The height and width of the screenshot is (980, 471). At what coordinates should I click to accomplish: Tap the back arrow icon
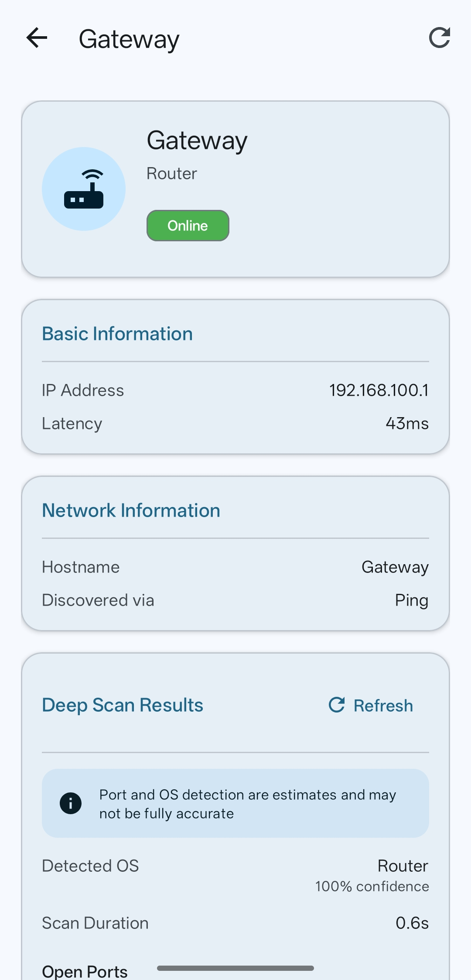tap(37, 38)
